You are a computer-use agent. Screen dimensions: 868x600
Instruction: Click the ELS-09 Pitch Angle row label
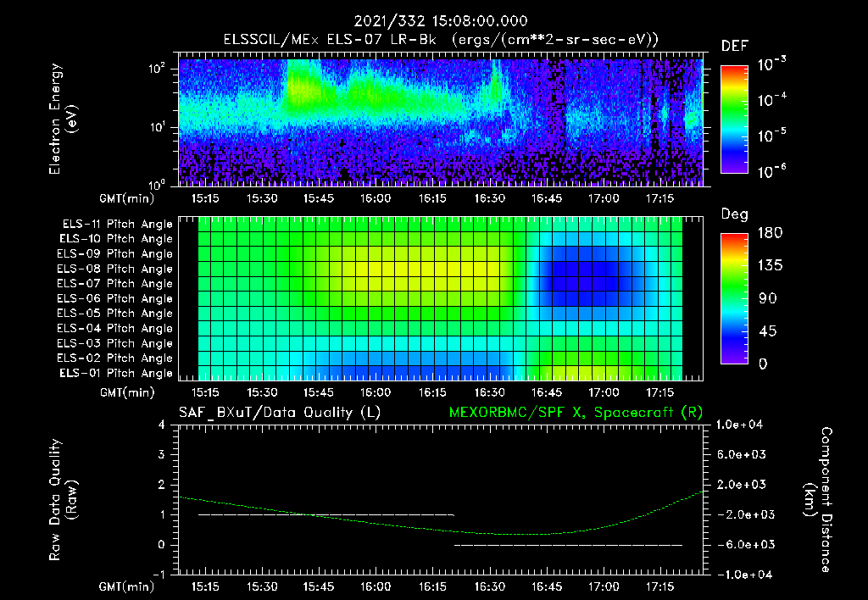(x=115, y=253)
